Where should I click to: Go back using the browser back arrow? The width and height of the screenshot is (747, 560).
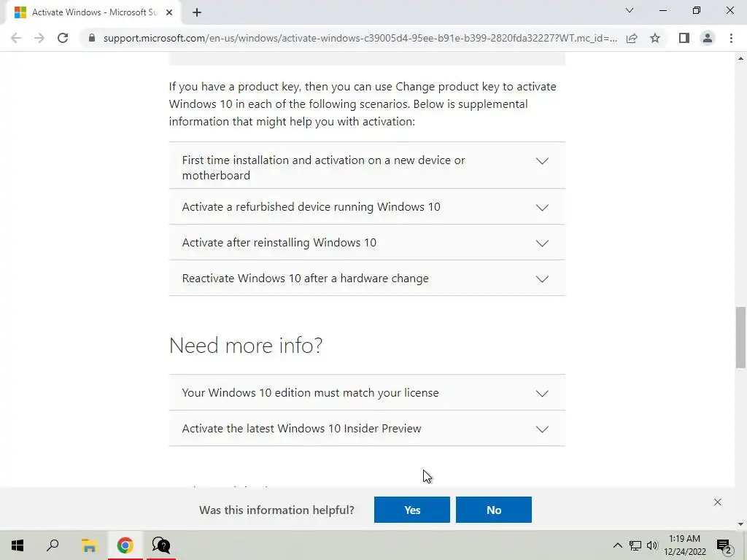(x=16, y=38)
